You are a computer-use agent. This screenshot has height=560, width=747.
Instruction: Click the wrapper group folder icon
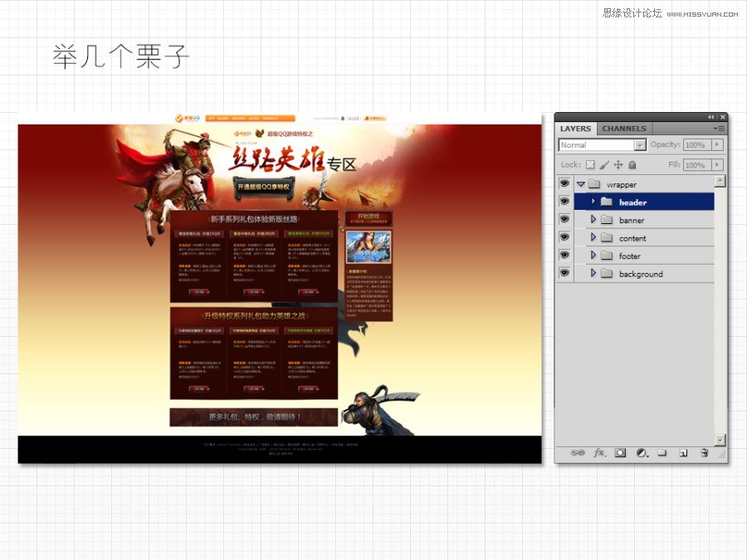[594, 184]
